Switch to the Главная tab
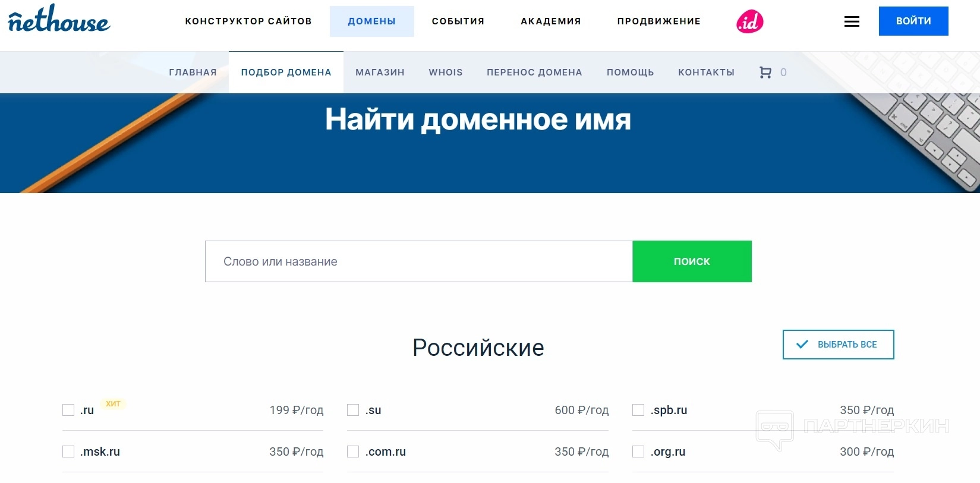The image size is (980, 483). [193, 72]
